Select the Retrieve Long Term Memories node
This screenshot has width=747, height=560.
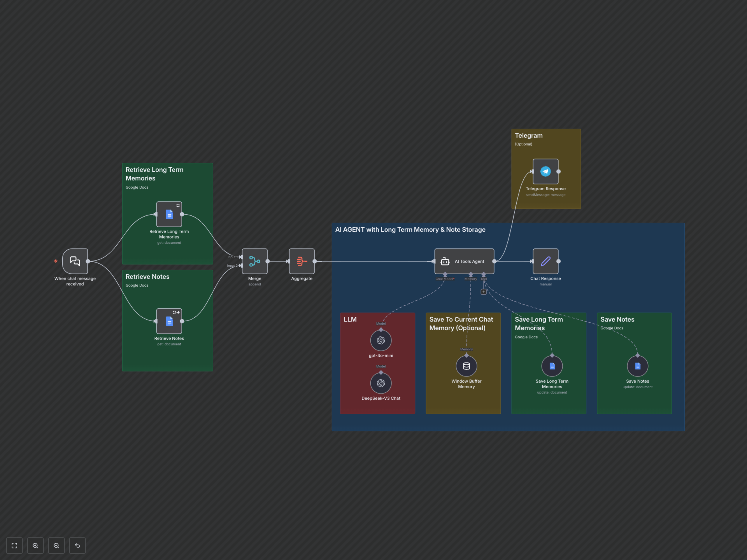[169, 214]
